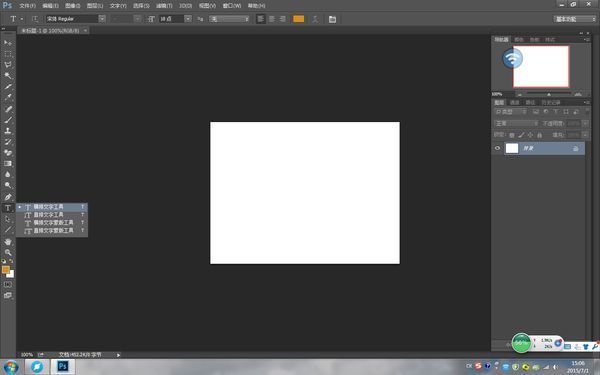
Task: Open the layer blend mode 正常 dropdown
Action: pyautogui.click(x=516, y=123)
